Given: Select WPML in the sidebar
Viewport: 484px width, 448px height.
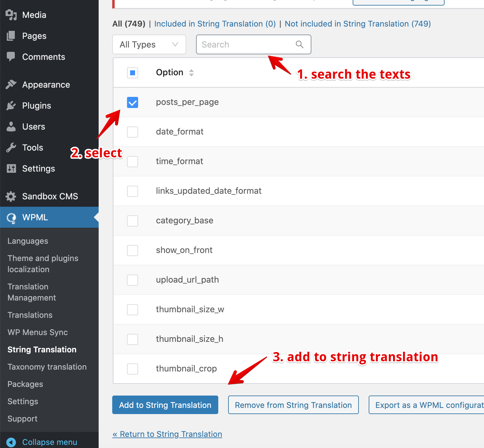Looking at the screenshot, I should [49, 217].
